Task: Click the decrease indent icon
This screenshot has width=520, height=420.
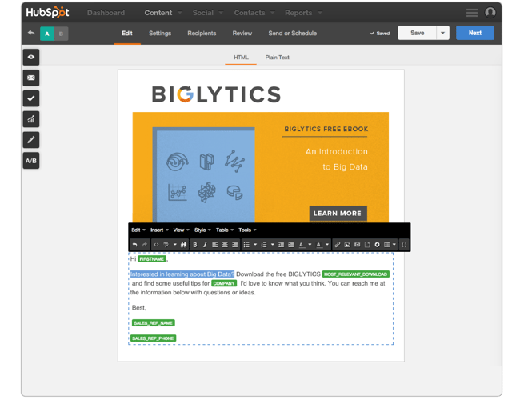Action: [x=281, y=245]
